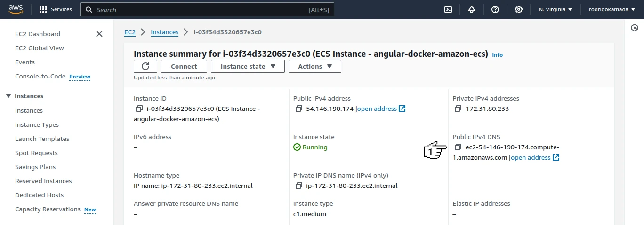Copy the Public IPv4 DNS

tap(458, 147)
